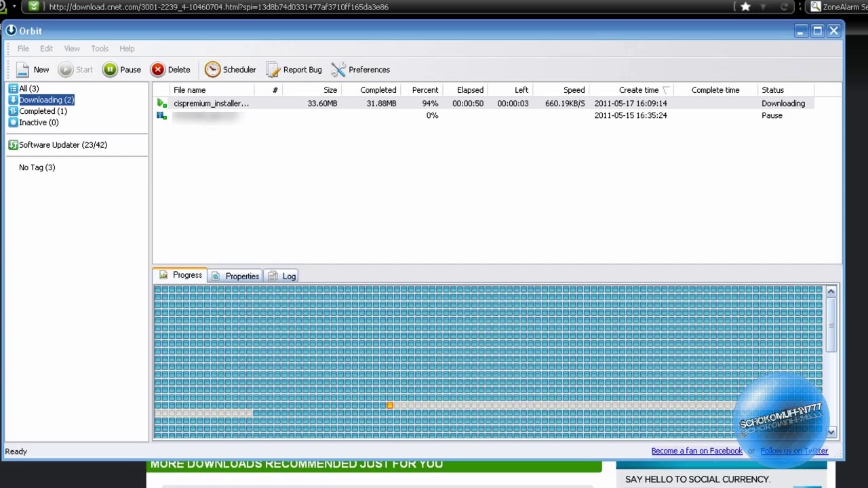
Task: Switch to the Progress tab
Action: pos(180,275)
